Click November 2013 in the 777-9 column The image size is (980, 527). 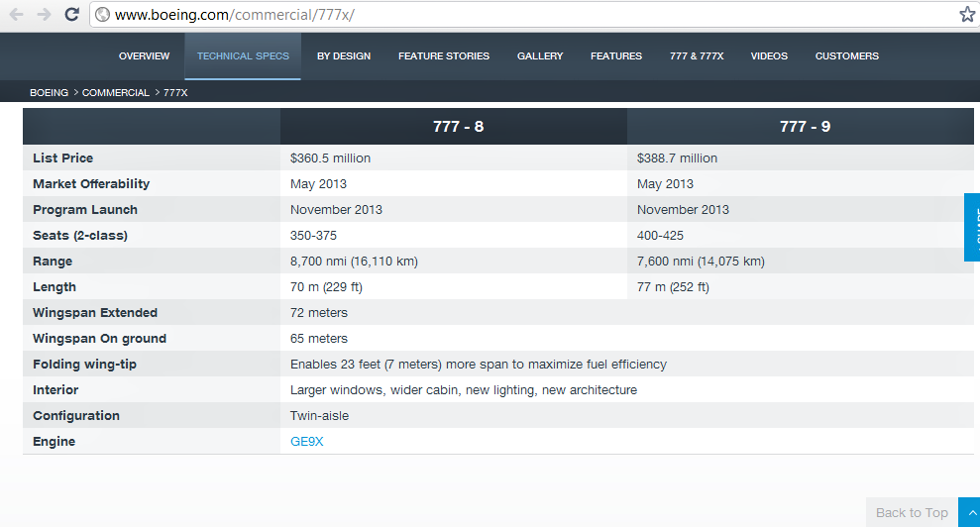683,209
